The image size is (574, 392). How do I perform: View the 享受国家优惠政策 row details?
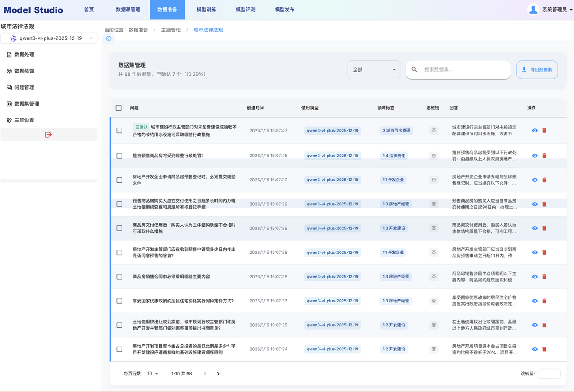coord(535,301)
